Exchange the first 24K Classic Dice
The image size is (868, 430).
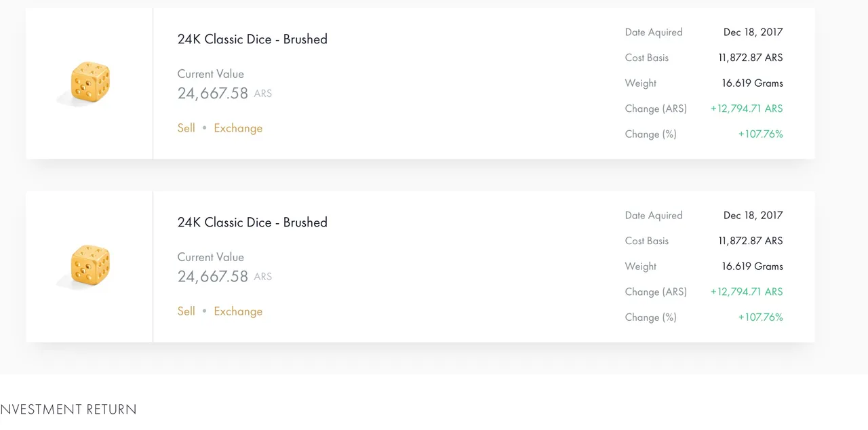click(238, 128)
